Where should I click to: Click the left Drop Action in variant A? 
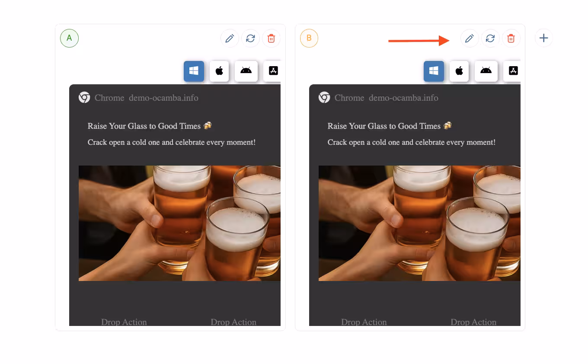pos(124,322)
